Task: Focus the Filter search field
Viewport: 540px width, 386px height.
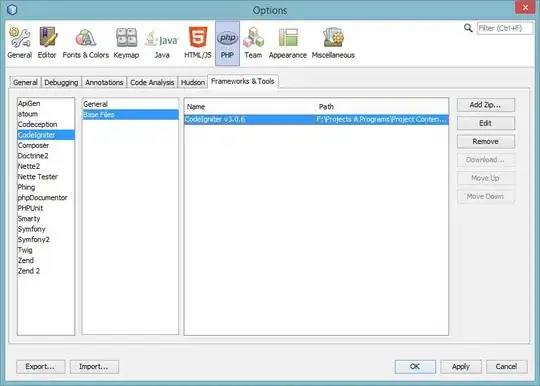Action: (x=505, y=28)
